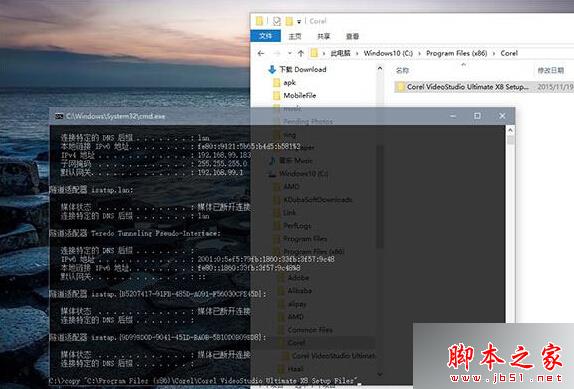Open the MobileFile folder in navigation pane

pyautogui.click(x=300, y=96)
